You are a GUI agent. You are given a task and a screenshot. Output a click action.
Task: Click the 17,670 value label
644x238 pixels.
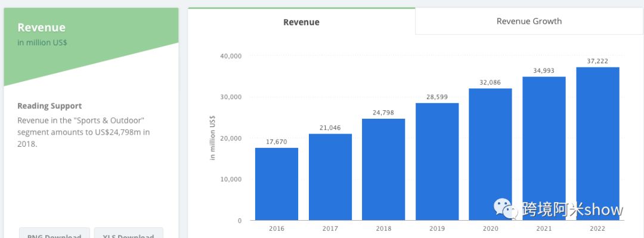tap(277, 142)
